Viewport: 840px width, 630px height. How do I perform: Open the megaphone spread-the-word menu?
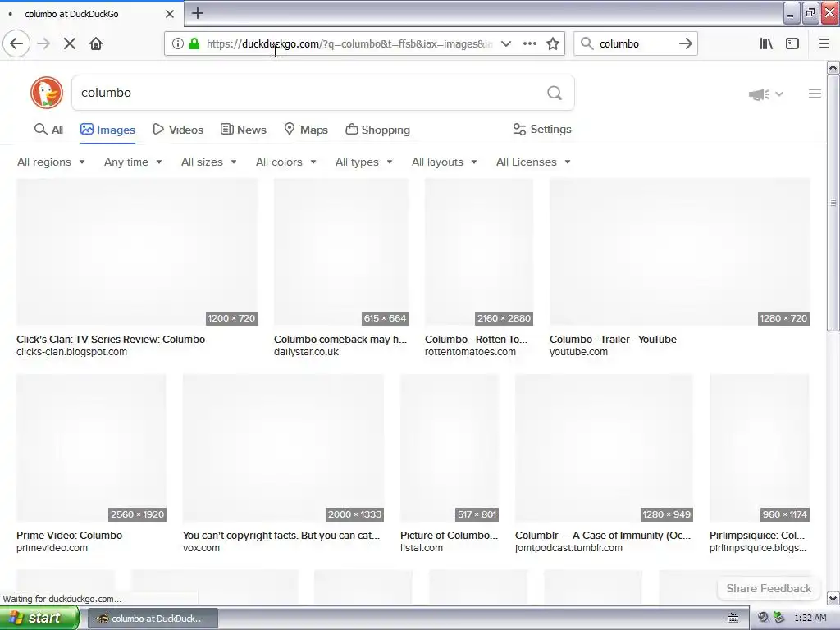pos(765,94)
